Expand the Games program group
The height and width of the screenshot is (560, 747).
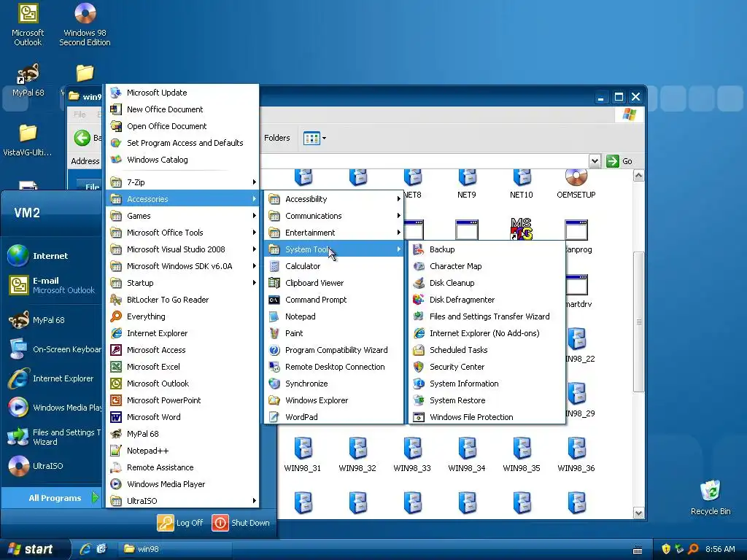tap(182, 216)
